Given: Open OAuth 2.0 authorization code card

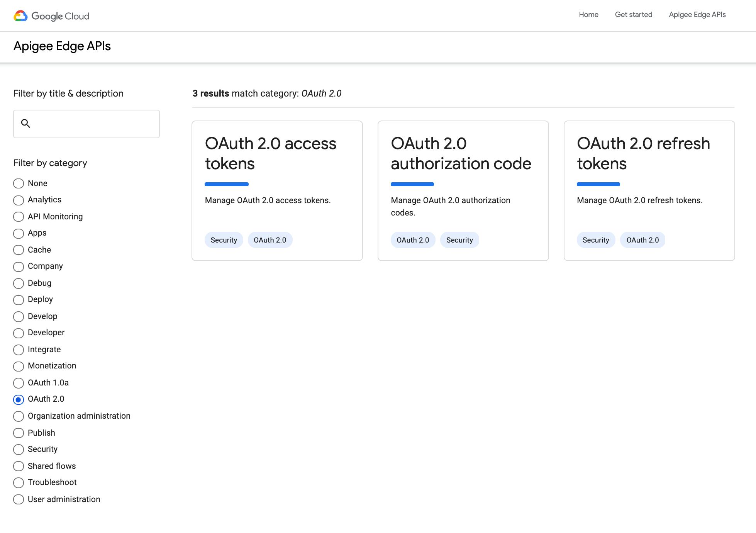Looking at the screenshot, I should tap(461, 153).
